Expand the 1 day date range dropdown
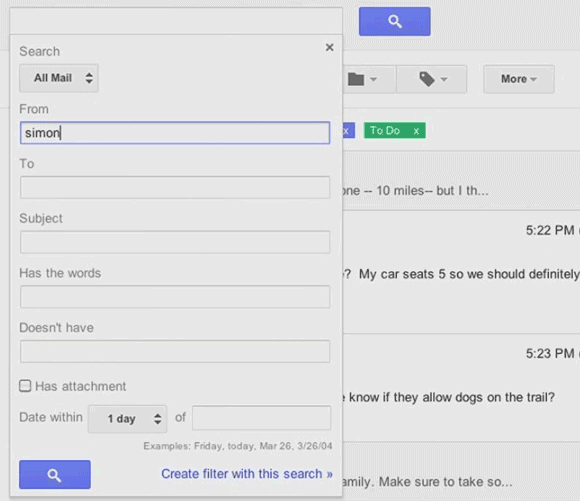The height and width of the screenshot is (501, 580). pos(127,419)
